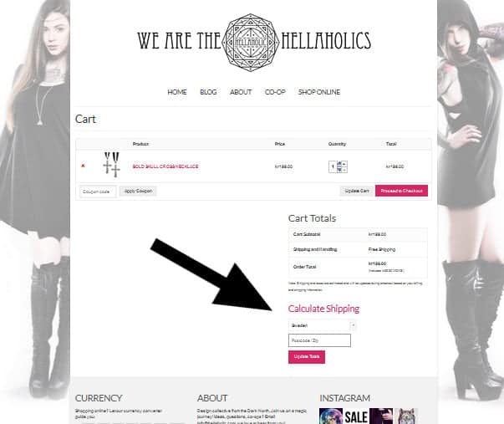The height and width of the screenshot is (424, 504).
Task: Open the dark Instagram thumbnail
Action: point(381,416)
